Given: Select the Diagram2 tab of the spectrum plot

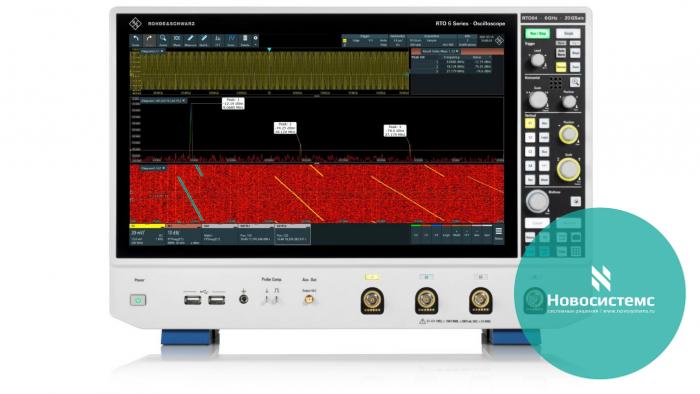Looking at the screenshot, I should [x=163, y=101].
